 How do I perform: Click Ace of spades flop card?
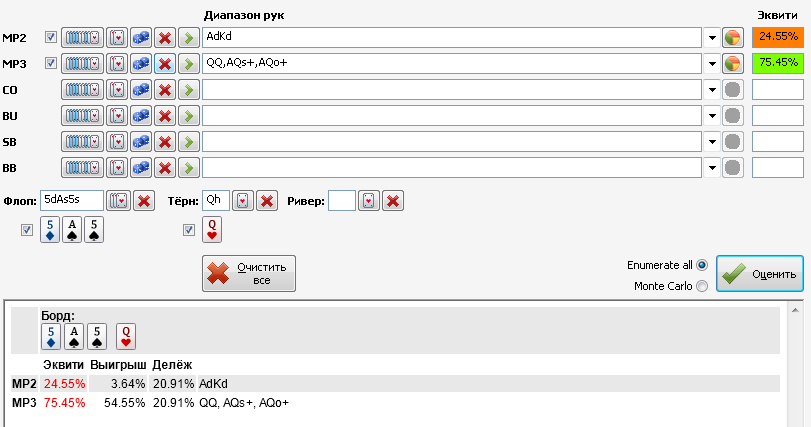coord(72,230)
